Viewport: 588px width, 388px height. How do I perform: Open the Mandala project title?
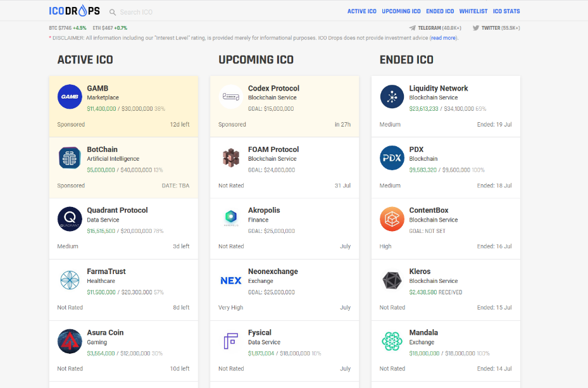[x=423, y=332]
